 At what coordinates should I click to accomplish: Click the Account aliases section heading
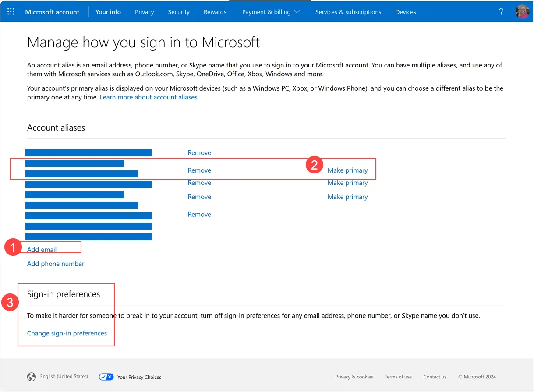tap(56, 128)
